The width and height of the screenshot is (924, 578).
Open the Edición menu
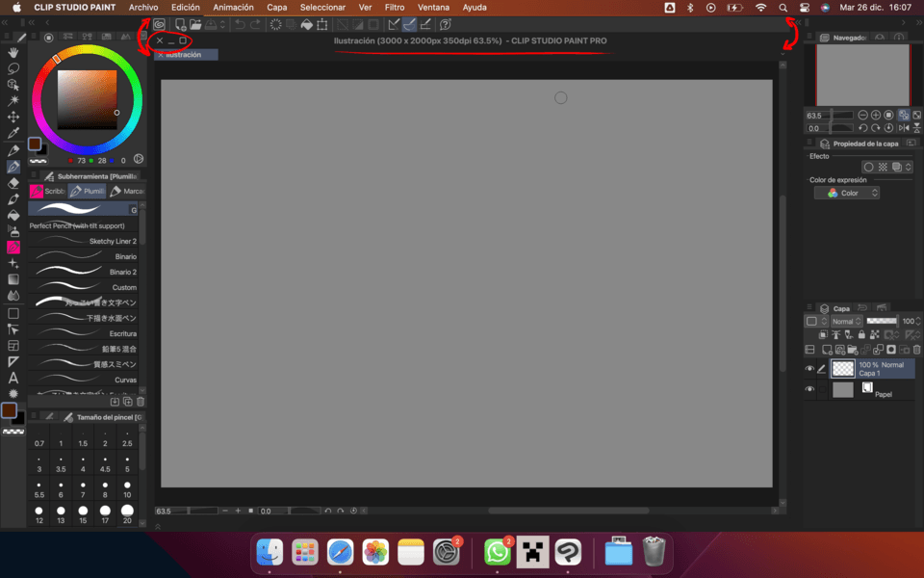[185, 8]
